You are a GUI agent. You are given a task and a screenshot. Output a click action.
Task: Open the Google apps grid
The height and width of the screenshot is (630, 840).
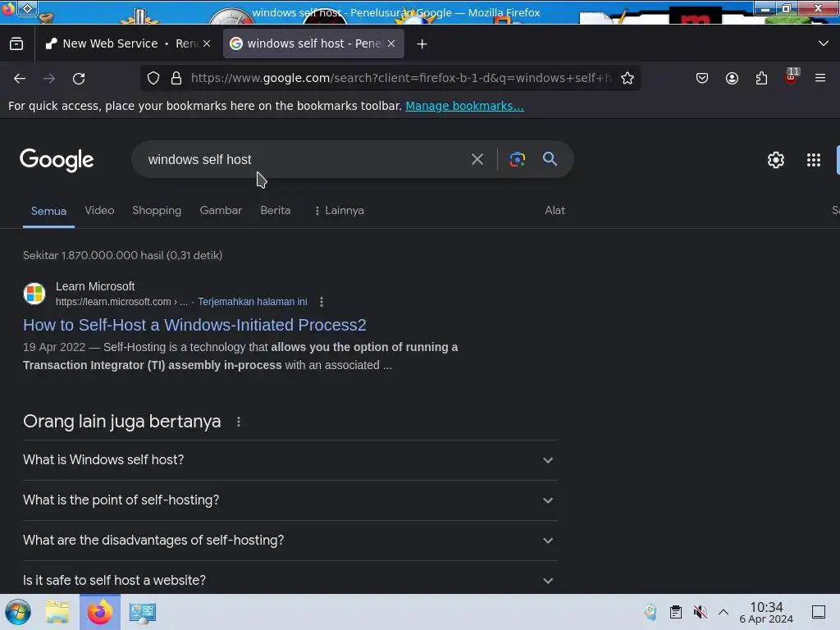(813, 160)
